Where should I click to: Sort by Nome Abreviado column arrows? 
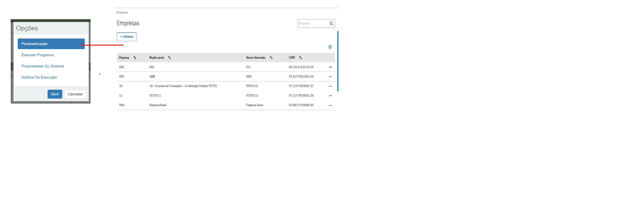(x=271, y=58)
